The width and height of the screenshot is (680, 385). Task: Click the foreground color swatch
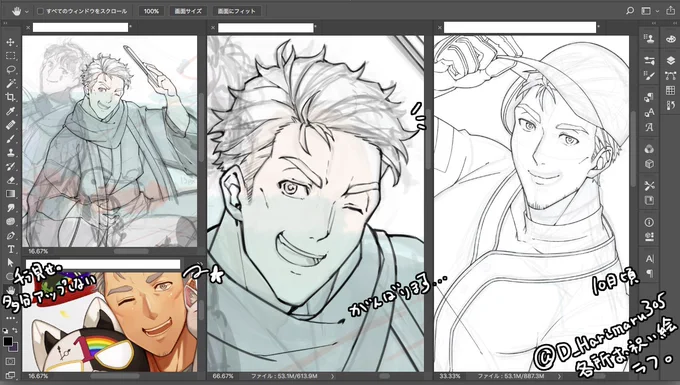pyautogui.click(x=8, y=341)
